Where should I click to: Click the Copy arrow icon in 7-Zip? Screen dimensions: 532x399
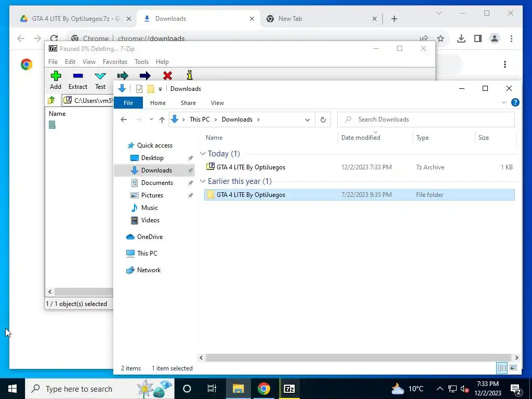click(x=123, y=75)
